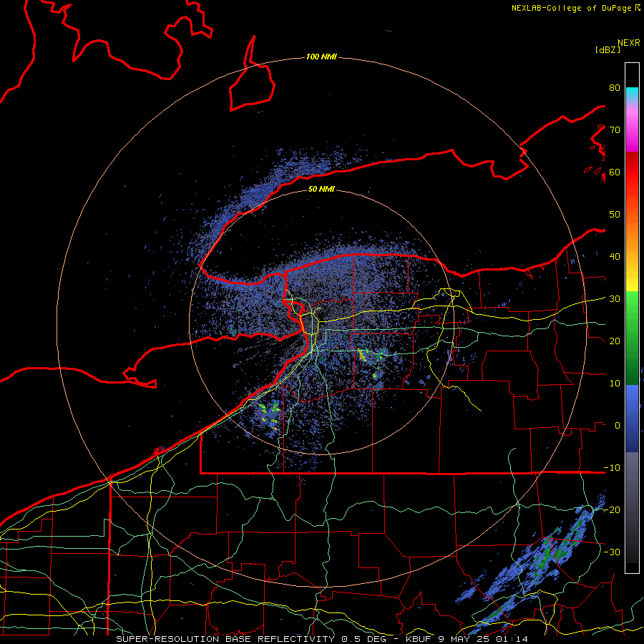Click the 50 NMI range ring label
The image size is (644, 644).
pyautogui.click(x=321, y=190)
